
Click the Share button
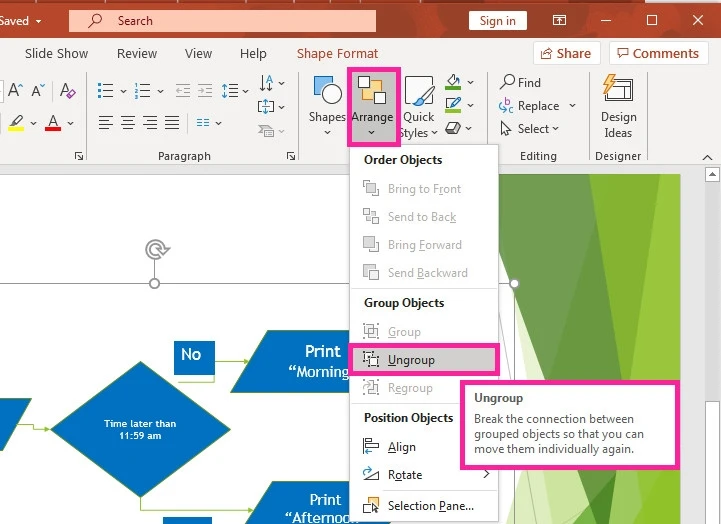tap(566, 53)
